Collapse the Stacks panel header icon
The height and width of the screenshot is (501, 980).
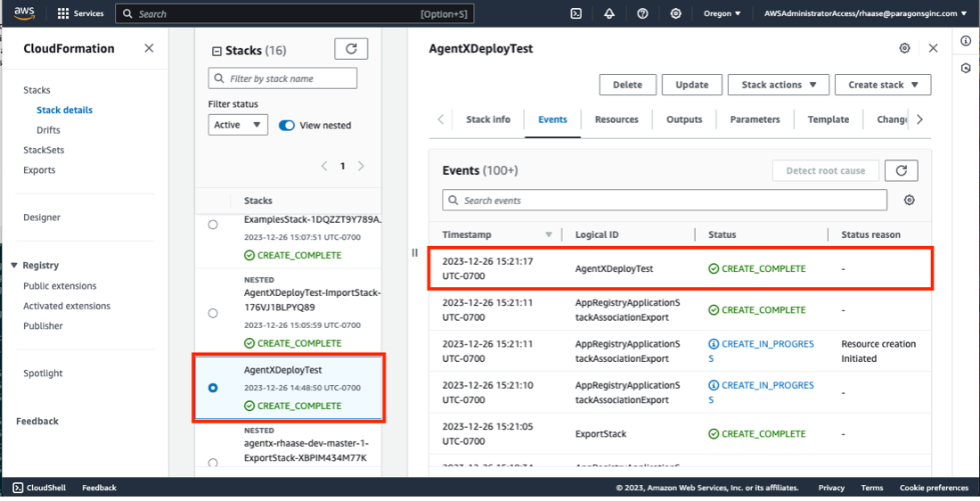click(x=216, y=52)
